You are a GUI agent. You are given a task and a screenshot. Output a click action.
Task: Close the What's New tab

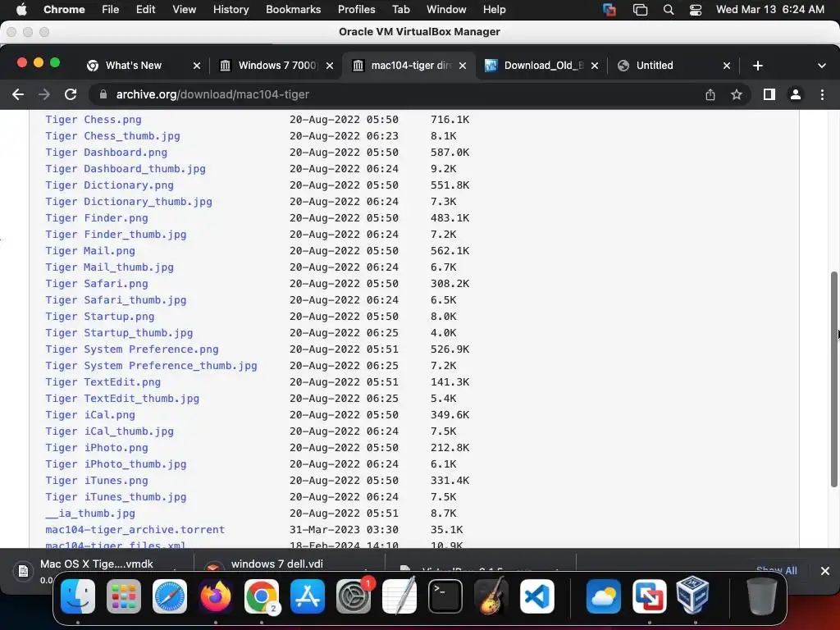pos(197,66)
